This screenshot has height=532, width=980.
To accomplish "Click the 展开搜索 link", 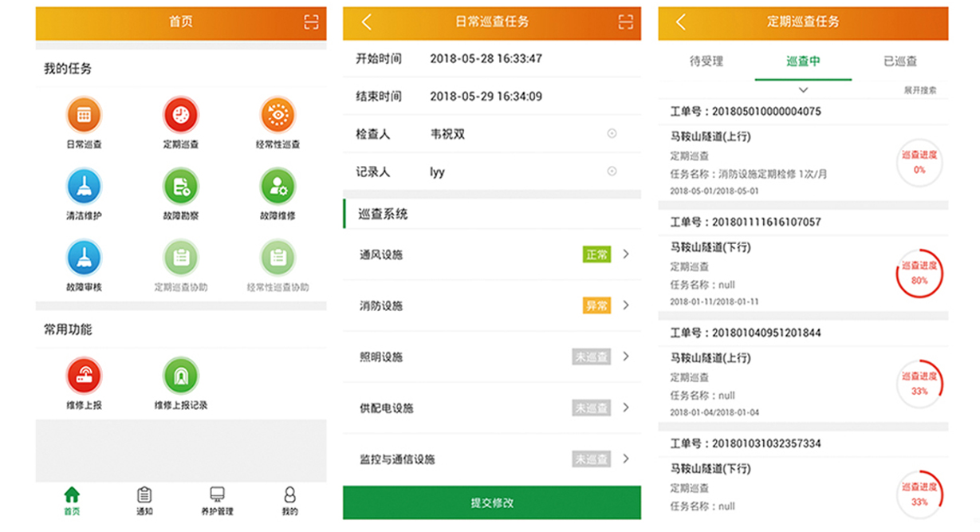I will point(919,91).
